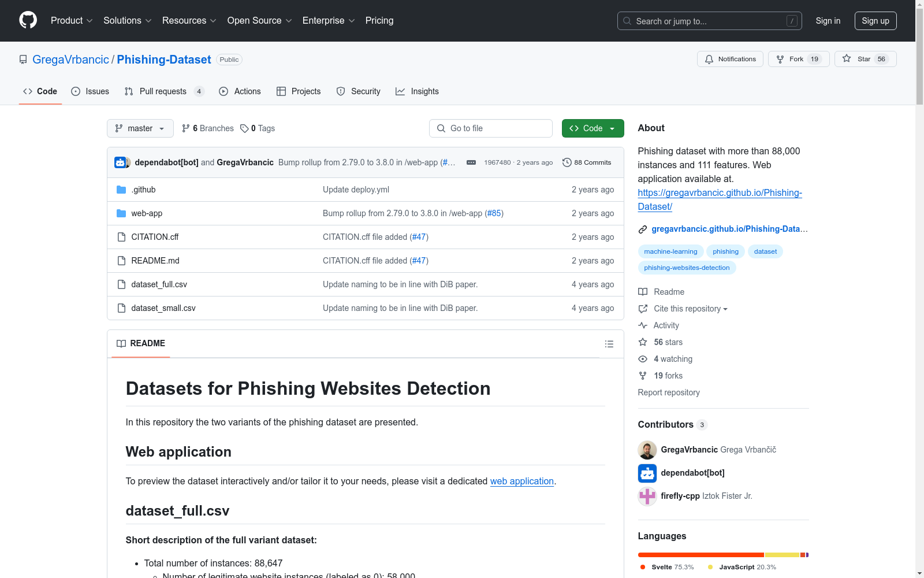Expand the Enterprise menu
The image size is (924, 578).
tap(329, 20)
